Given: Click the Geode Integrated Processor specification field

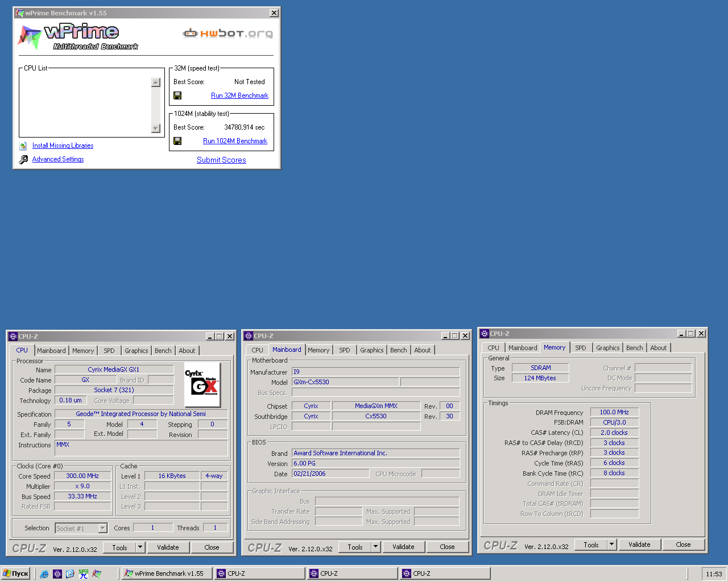Looking at the screenshot, I should point(141,414).
